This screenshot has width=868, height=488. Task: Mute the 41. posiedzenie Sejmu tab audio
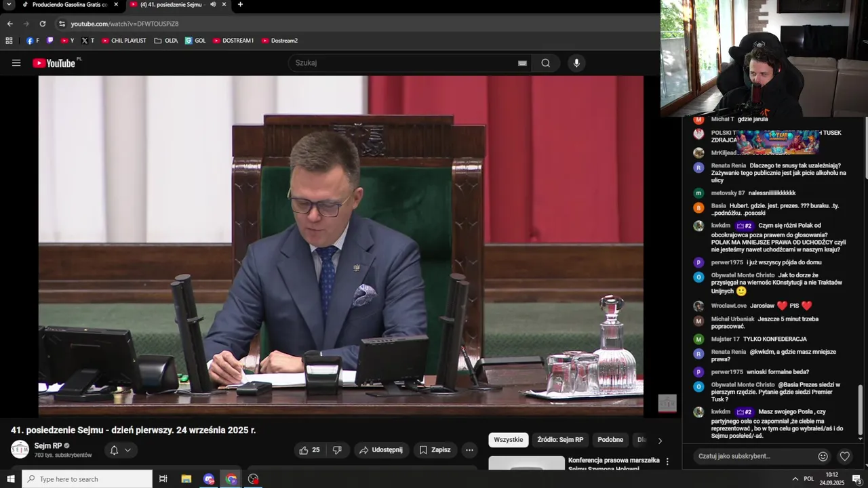point(213,5)
